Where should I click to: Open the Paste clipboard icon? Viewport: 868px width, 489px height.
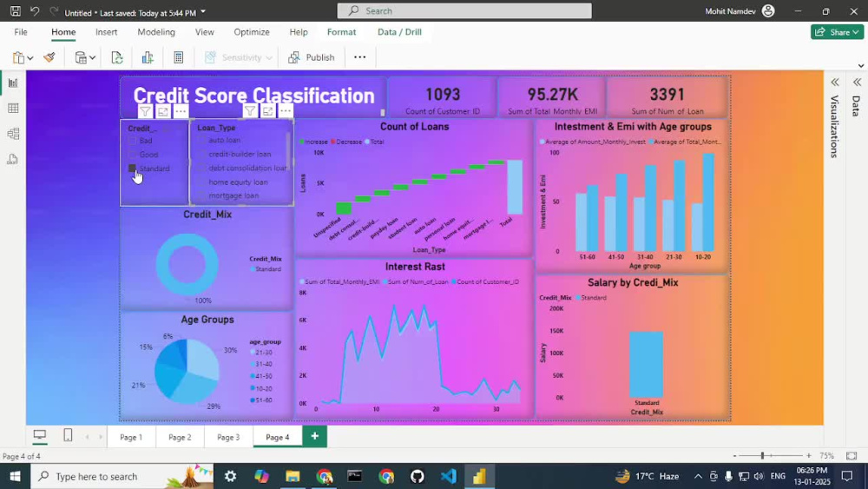pyautogui.click(x=18, y=57)
